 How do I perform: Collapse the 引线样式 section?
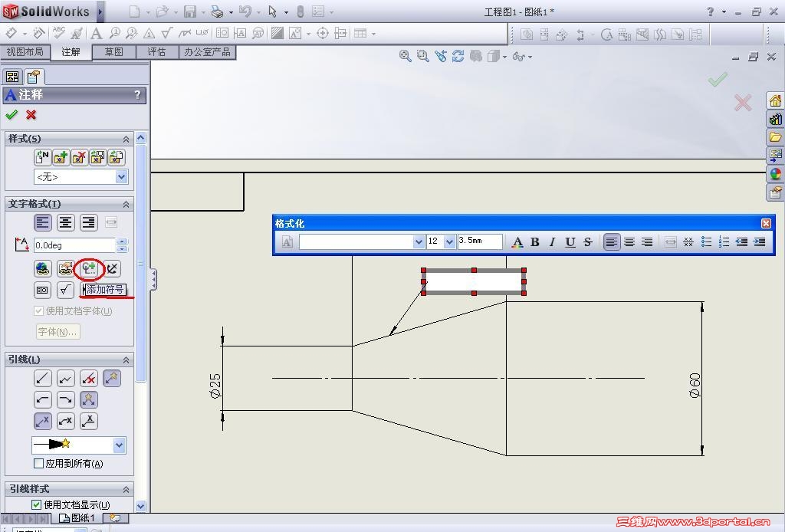coord(126,489)
